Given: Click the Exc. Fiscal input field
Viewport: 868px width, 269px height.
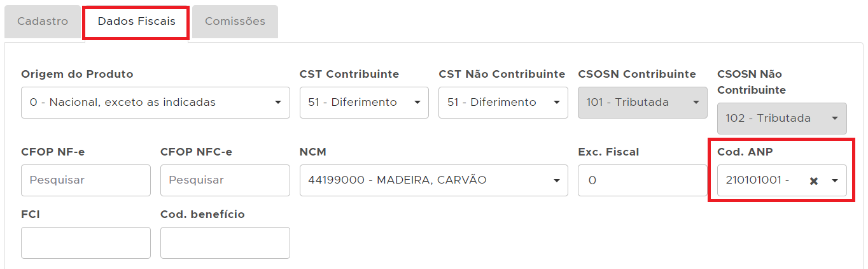Looking at the screenshot, I should (x=642, y=180).
